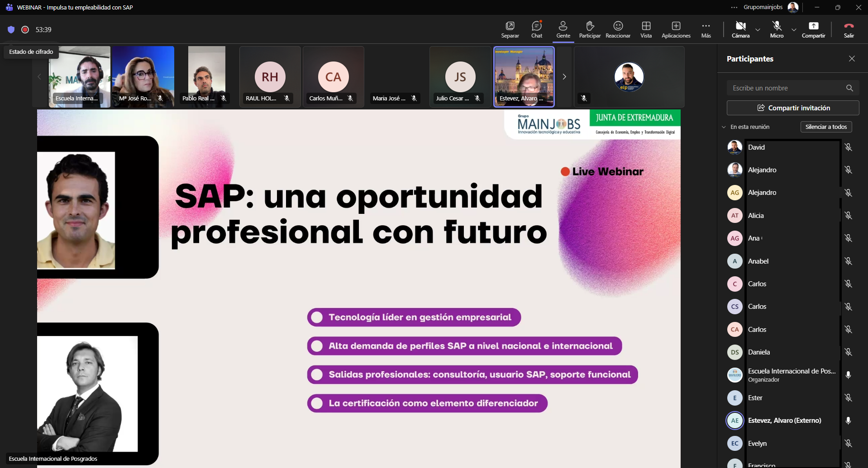Screen dimensions: 868x468
Task: Select the Gente tab
Action: coord(563,29)
